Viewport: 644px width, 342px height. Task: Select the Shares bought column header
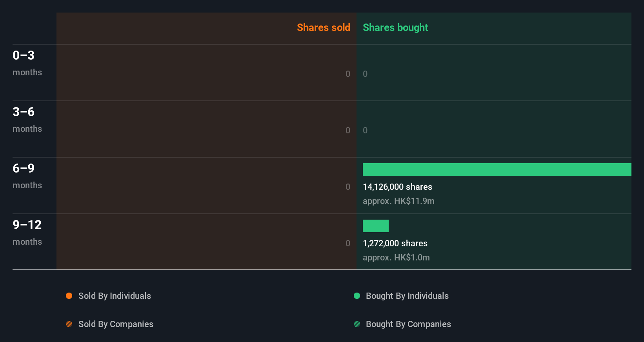click(x=395, y=27)
